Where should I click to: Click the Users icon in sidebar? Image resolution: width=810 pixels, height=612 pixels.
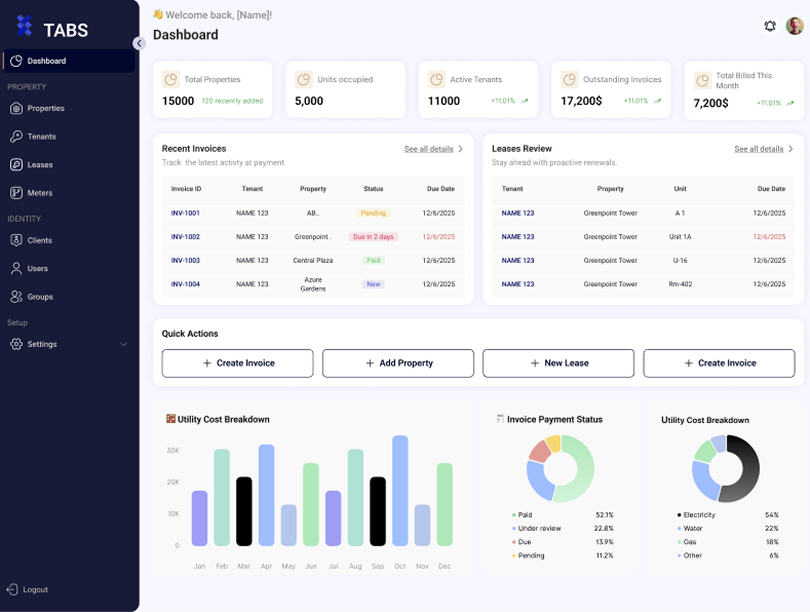tap(17, 268)
